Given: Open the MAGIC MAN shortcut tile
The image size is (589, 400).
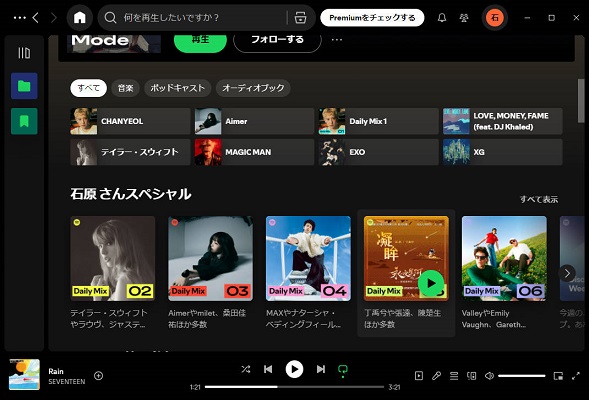Looking at the screenshot, I should click(x=254, y=152).
